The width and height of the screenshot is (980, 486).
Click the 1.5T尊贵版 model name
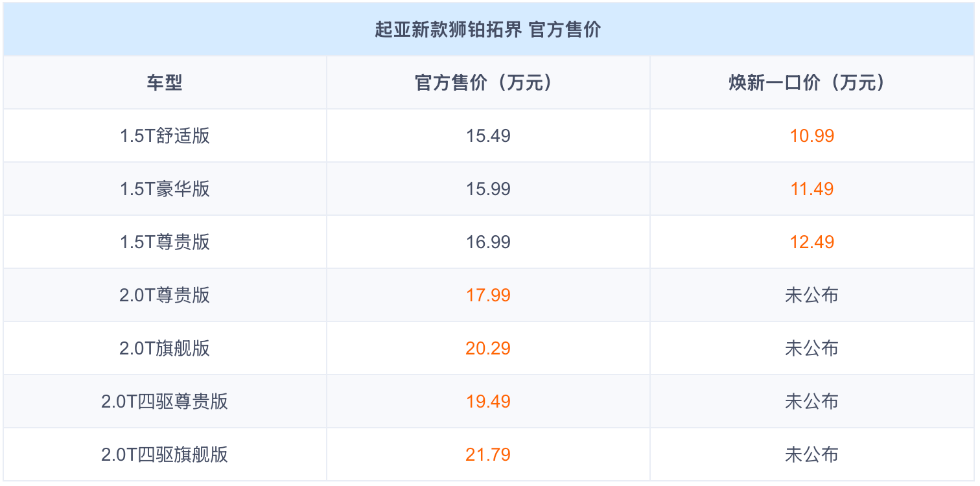pyautogui.click(x=165, y=242)
